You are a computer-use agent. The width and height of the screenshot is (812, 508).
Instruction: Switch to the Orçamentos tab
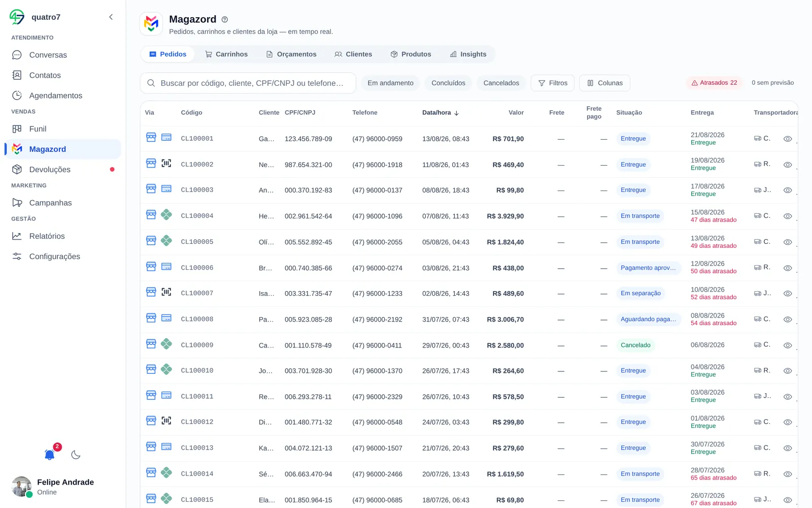[x=291, y=54]
